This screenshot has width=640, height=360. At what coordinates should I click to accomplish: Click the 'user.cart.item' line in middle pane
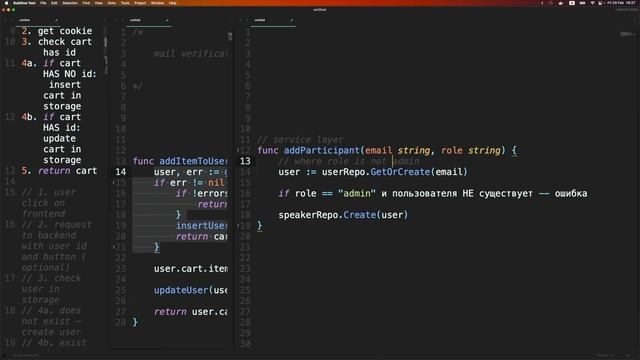(191, 269)
